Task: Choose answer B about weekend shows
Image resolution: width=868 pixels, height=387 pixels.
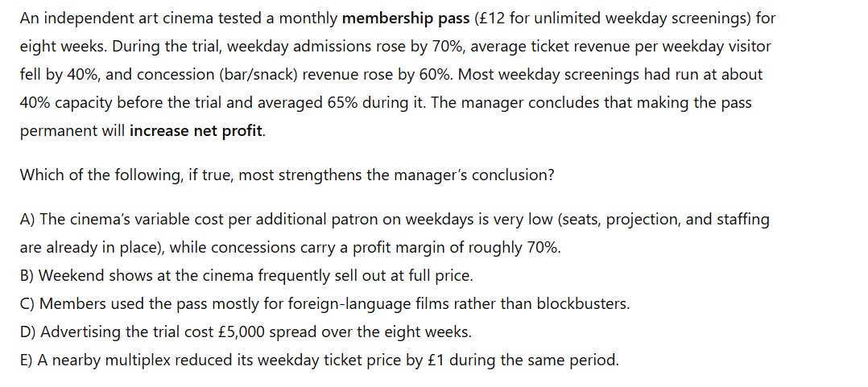Action: [27, 276]
